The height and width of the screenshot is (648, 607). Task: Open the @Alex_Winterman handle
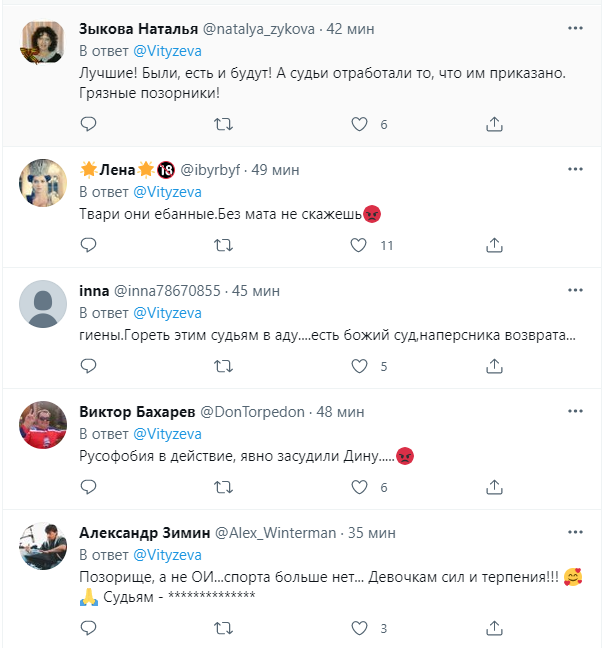pyautogui.click(x=275, y=533)
